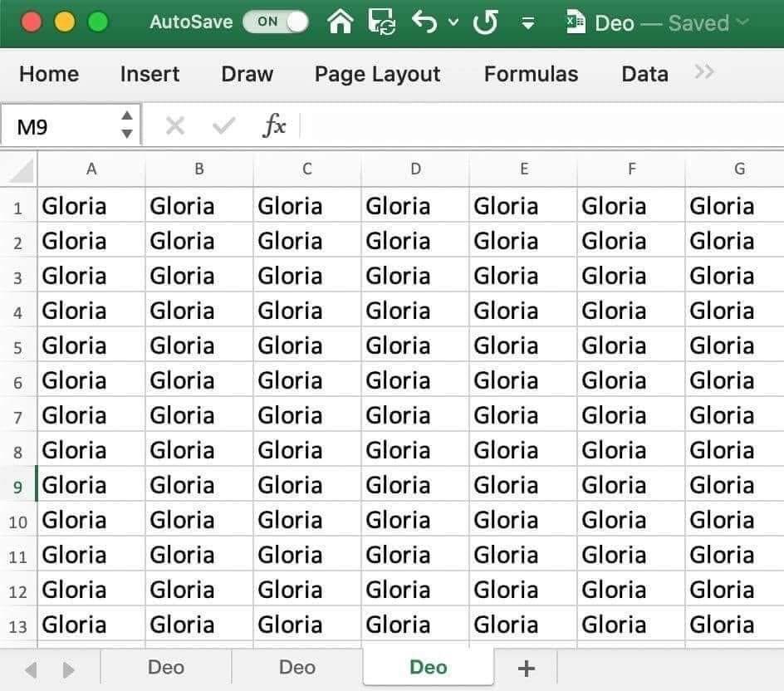Switch to the Page Layout tab

[378, 74]
